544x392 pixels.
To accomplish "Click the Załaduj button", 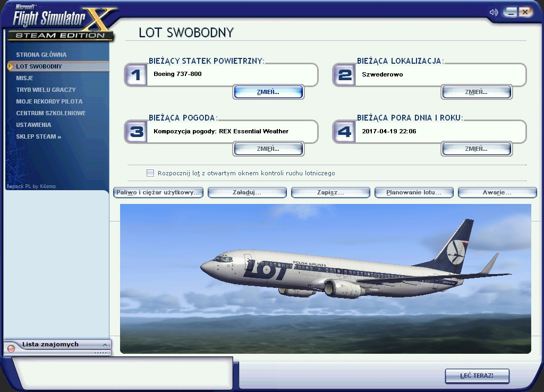I will click(x=247, y=192).
